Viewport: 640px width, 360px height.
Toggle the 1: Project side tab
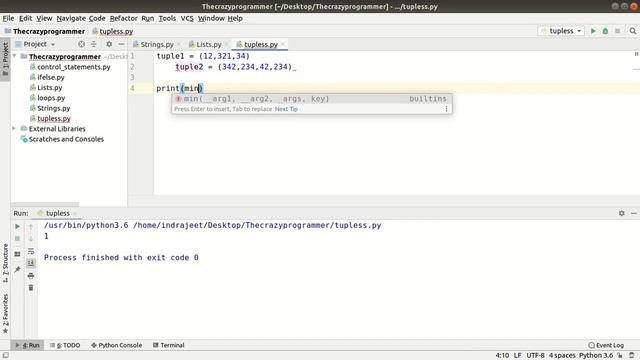pyautogui.click(x=5, y=60)
